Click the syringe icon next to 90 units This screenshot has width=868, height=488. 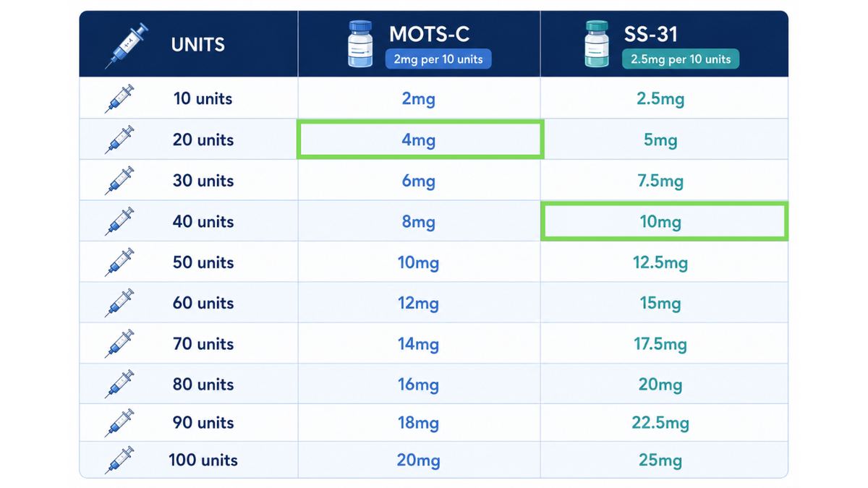[x=119, y=423]
